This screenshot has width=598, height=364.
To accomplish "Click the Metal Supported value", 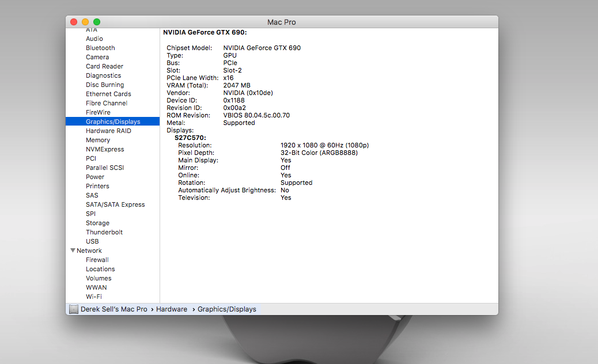I will pyautogui.click(x=239, y=123).
